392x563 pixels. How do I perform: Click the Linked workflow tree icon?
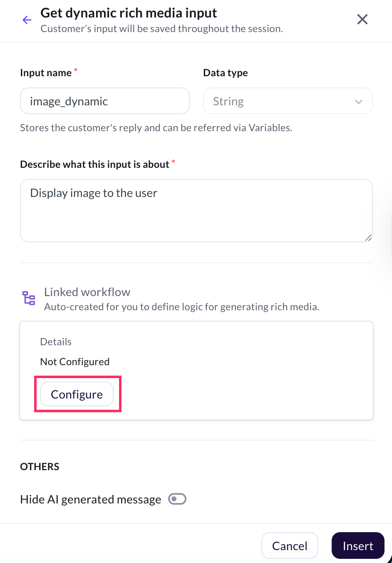(29, 298)
